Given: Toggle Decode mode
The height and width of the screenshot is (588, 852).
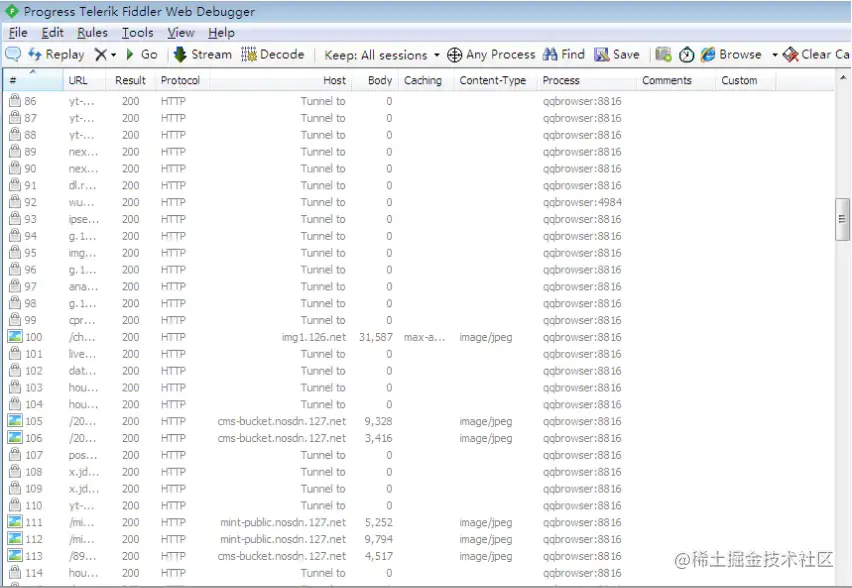Looking at the screenshot, I should (x=273, y=54).
